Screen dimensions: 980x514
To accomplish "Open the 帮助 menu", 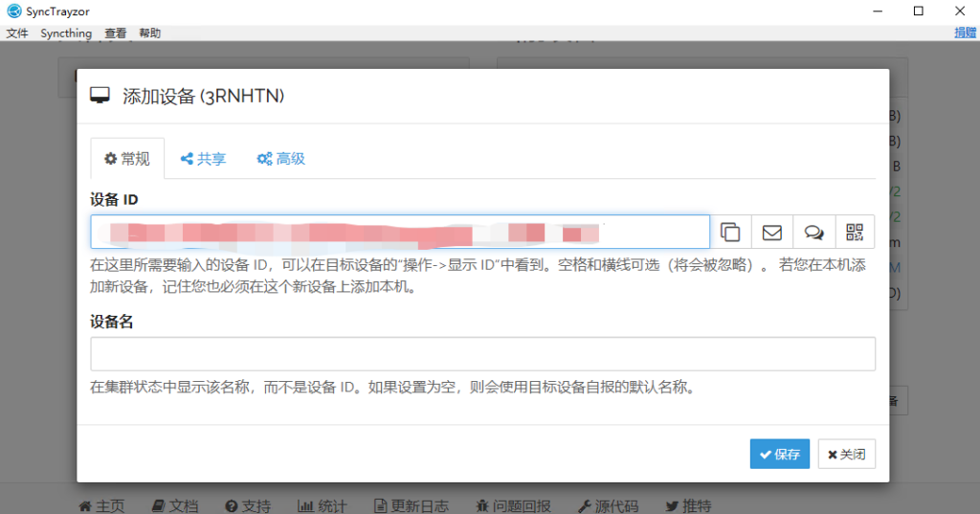I will coord(150,34).
